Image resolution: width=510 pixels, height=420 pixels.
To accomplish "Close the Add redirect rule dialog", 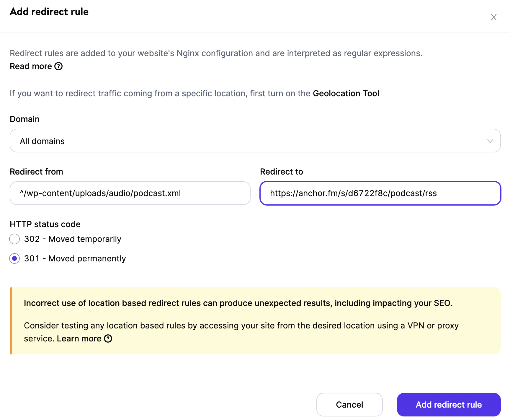I will click(x=493, y=17).
